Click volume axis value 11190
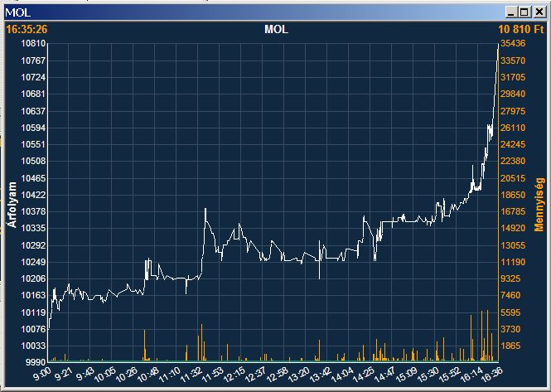 tap(513, 262)
